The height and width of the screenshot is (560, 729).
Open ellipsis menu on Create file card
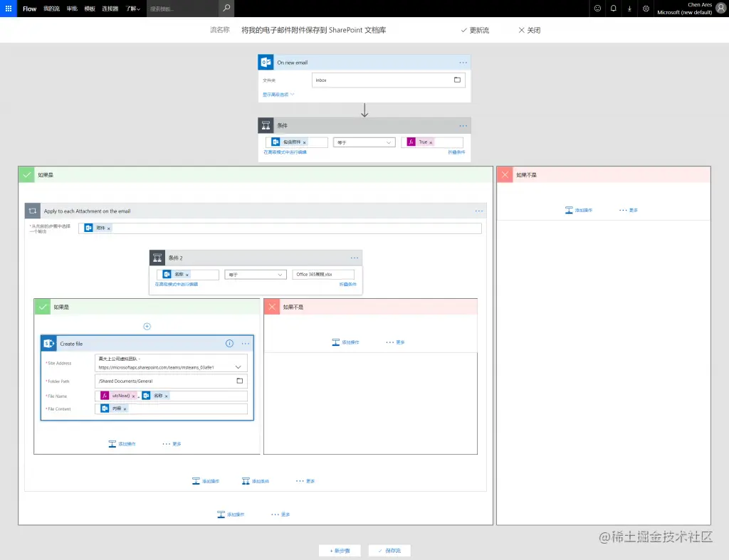point(246,344)
